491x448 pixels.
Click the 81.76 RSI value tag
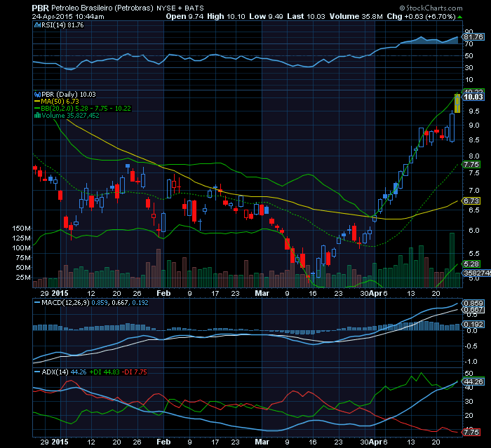point(473,37)
